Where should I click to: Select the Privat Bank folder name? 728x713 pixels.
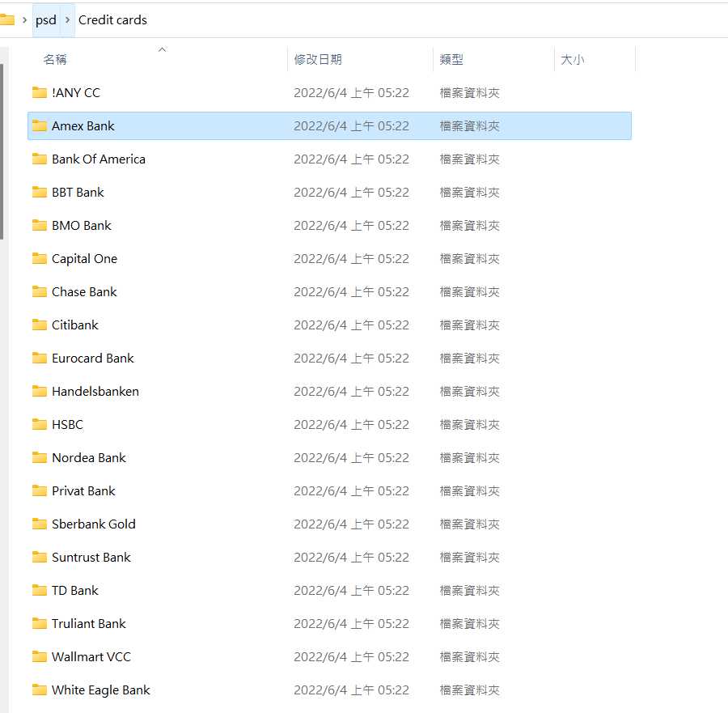[83, 491]
